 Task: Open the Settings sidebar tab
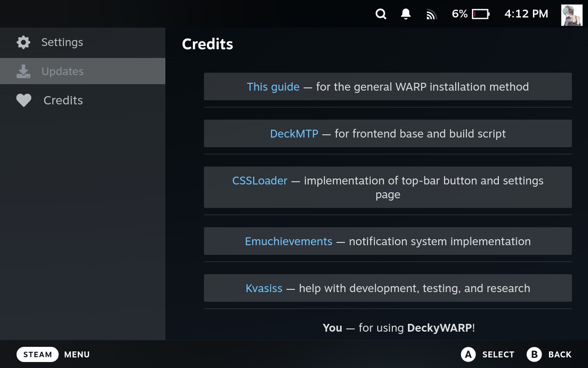pos(83,42)
